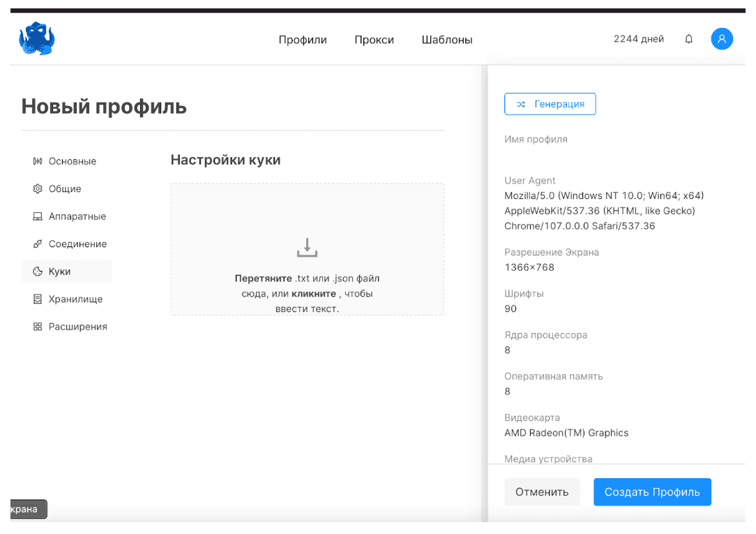Click the upload arrow icon in cookies area
The width and height of the screenshot is (756, 534).
point(307,247)
